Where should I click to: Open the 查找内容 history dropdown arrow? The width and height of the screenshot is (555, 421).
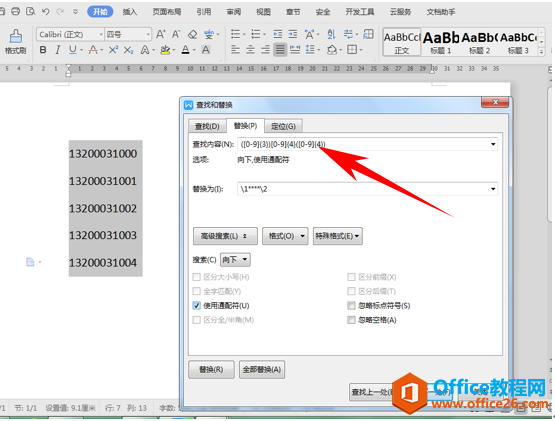click(493, 144)
